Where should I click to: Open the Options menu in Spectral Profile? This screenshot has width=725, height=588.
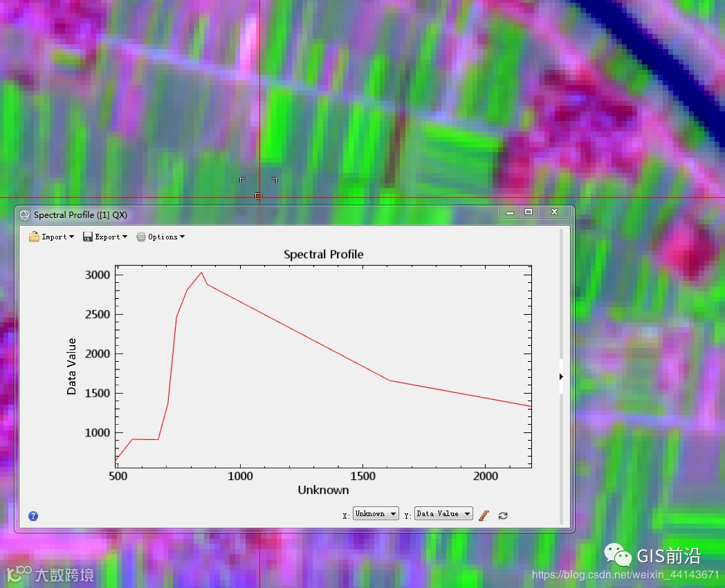160,237
